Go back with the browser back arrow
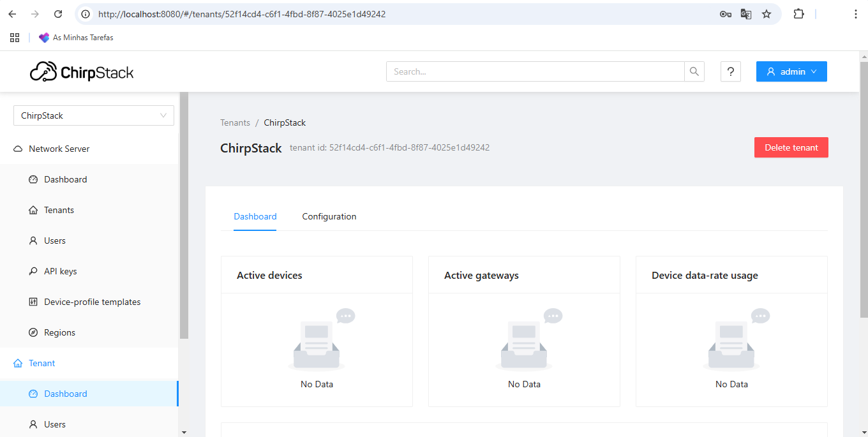 click(x=12, y=14)
